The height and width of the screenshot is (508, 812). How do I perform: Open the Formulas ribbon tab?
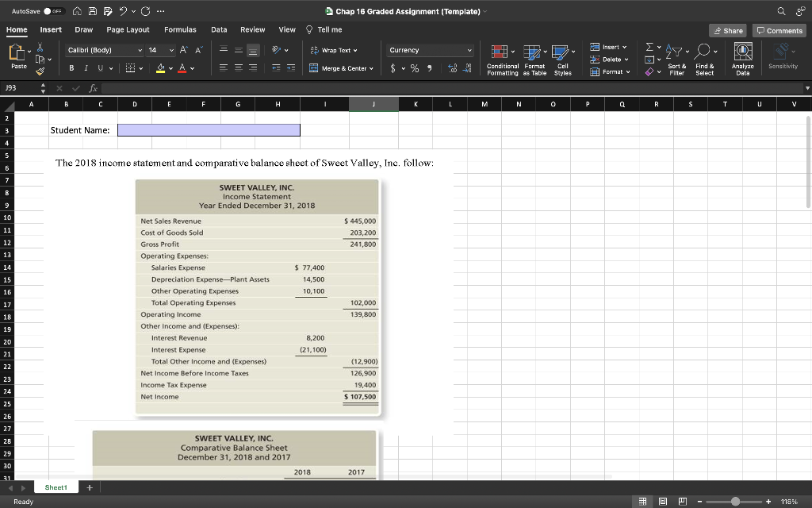(180, 29)
